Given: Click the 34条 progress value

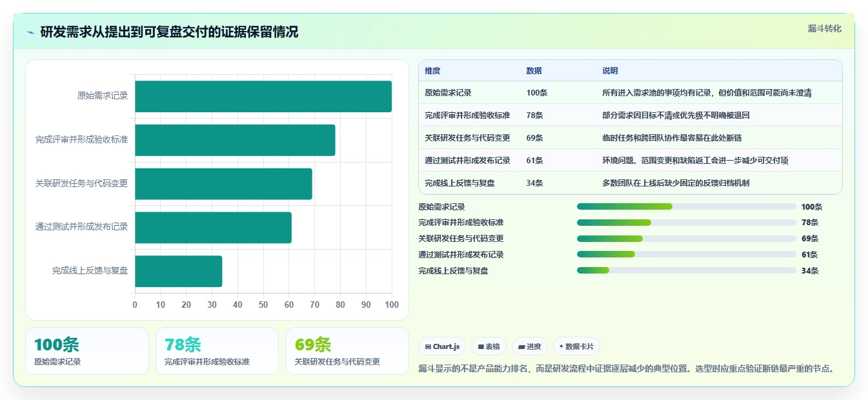Looking at the screenshot, I should click(x=810, y=271).
